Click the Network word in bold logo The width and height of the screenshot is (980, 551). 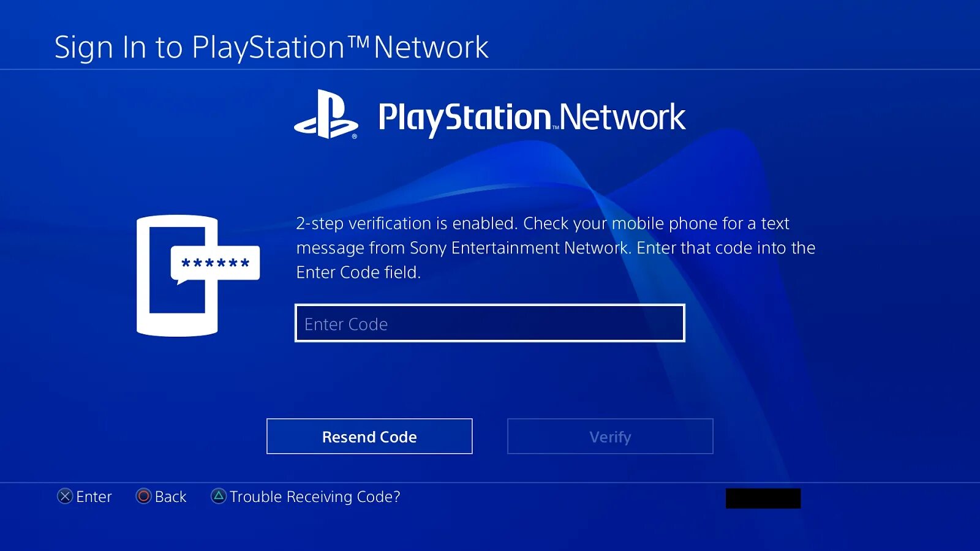point(622,117)
